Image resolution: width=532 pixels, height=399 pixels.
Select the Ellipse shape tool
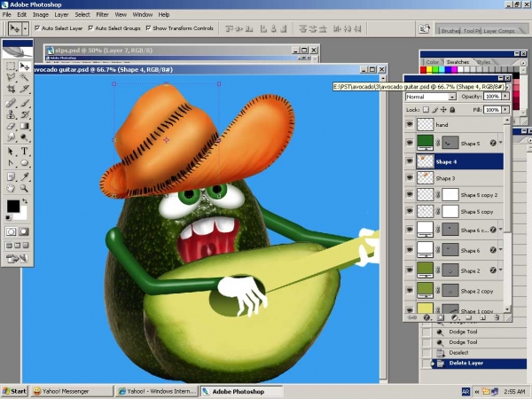pos(24,163)
